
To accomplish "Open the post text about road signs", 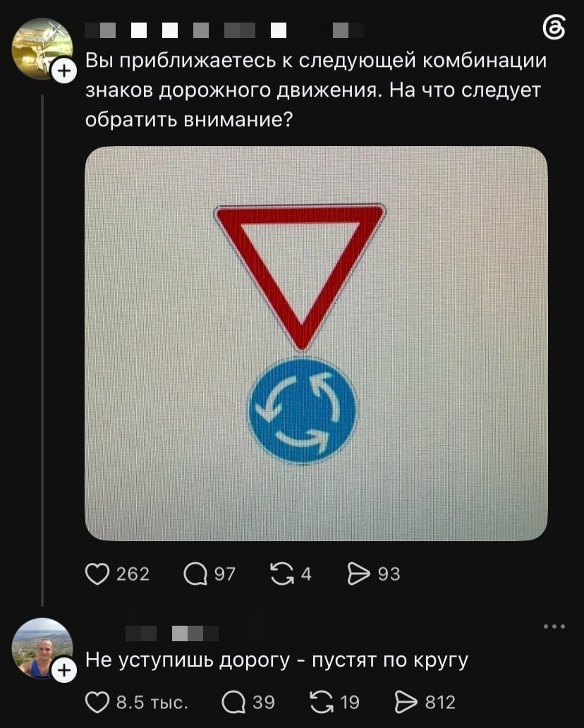I will pyautogui.click(x=316, y=90).
